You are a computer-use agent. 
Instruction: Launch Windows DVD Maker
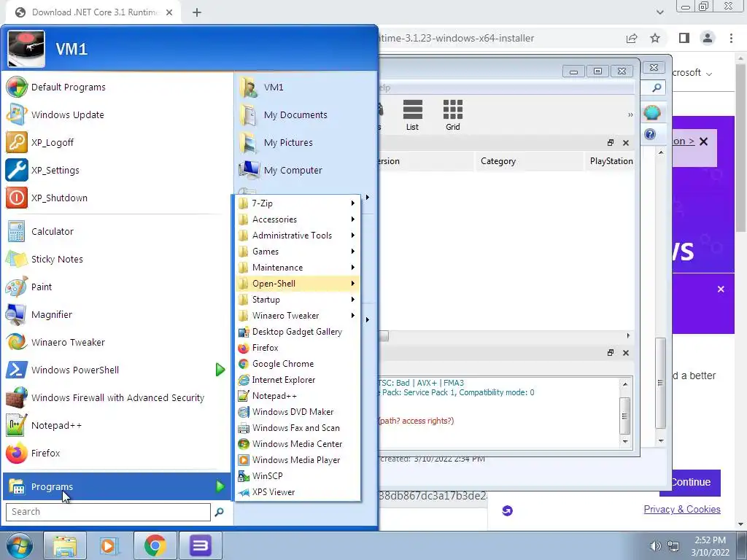[x=298, y=412]
